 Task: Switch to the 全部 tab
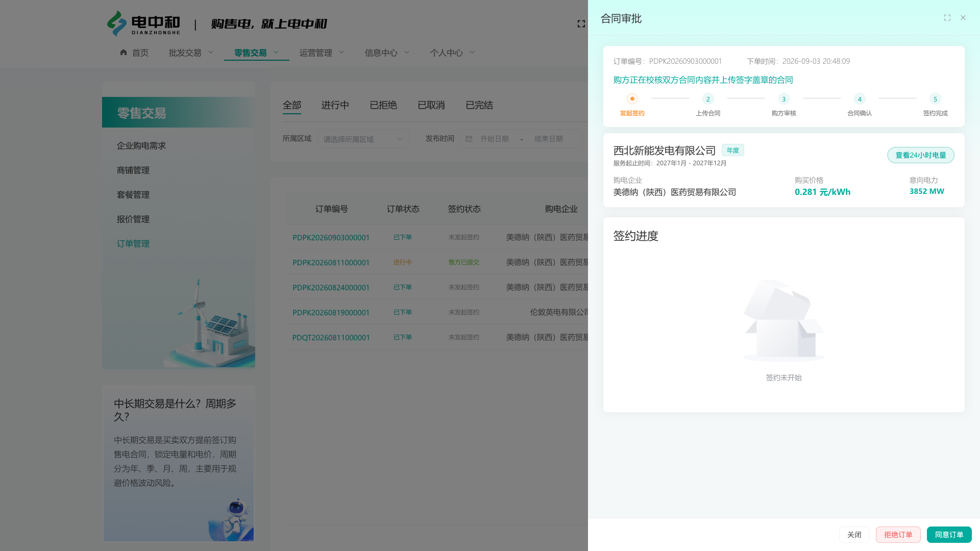point(292,105)
